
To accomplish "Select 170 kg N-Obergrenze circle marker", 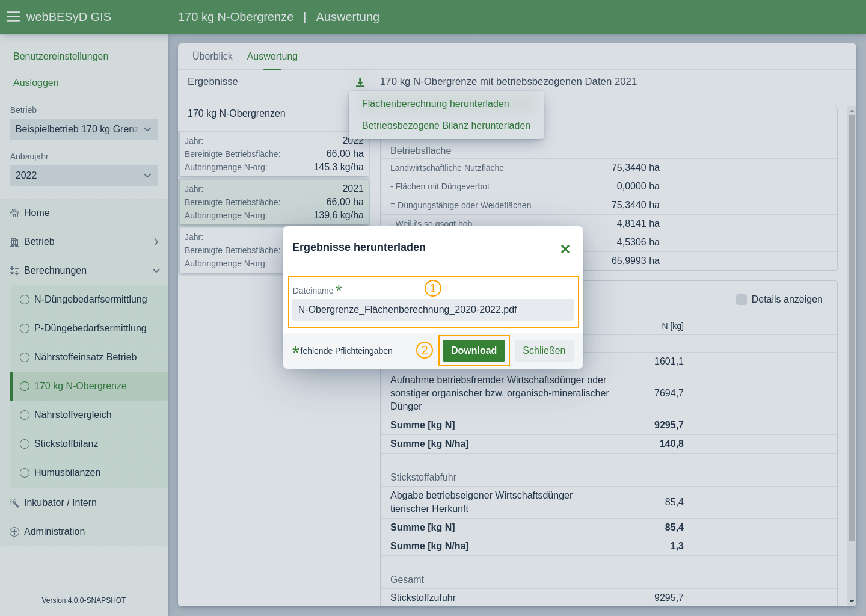I will pyautogui.click(x=25, y=386).
